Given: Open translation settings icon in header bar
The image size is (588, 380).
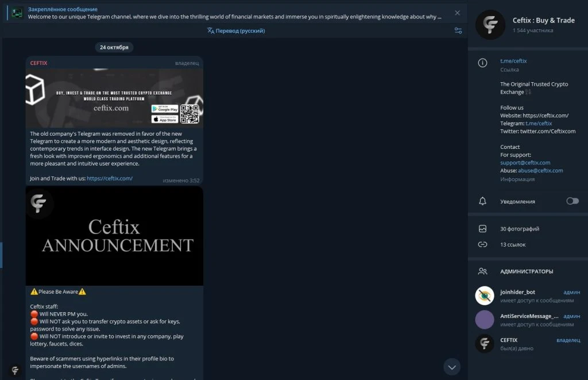Looking at the screenshot, I should pos(458,30).
